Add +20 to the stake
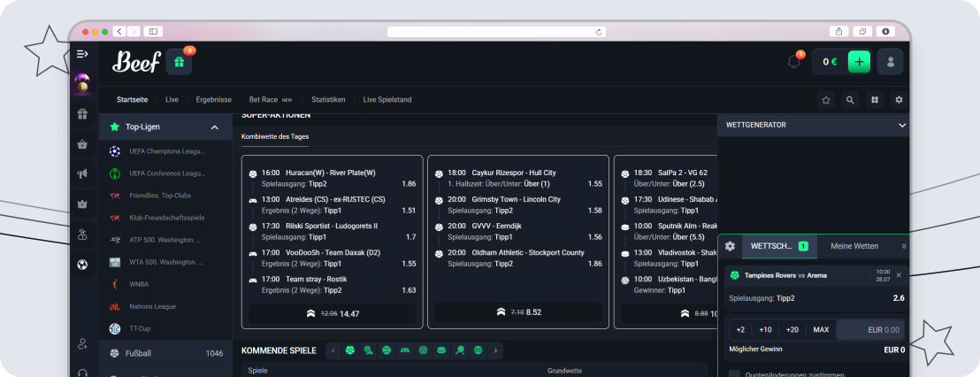 click(x=792, y=329)
